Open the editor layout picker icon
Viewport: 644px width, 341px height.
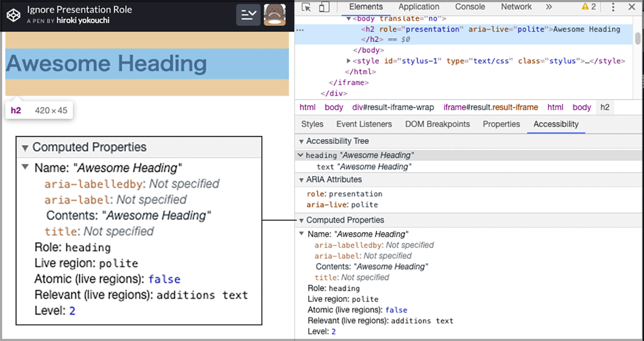(x=248, y=14)
